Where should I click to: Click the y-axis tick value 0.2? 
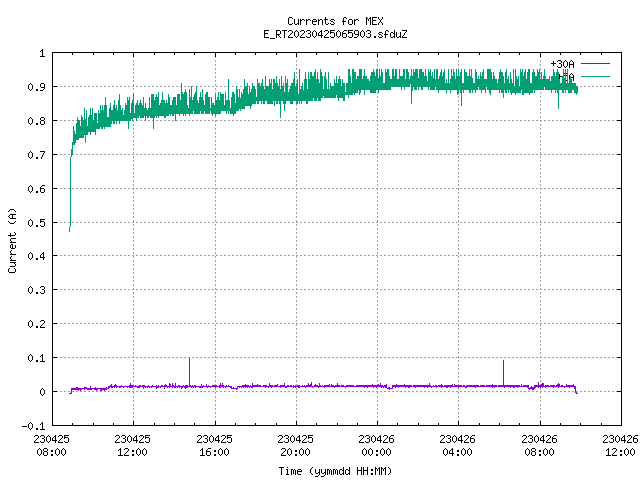click(x=36, y=324)
